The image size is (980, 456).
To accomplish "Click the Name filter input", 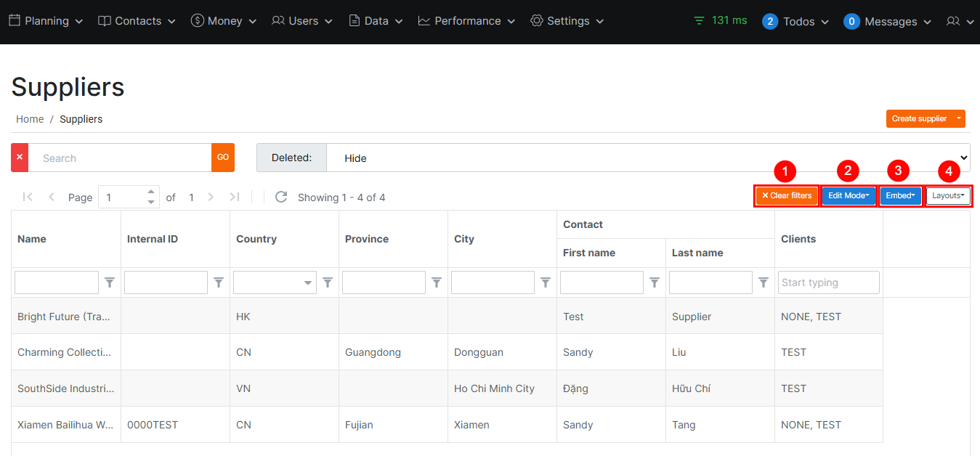I will [57, 282].
